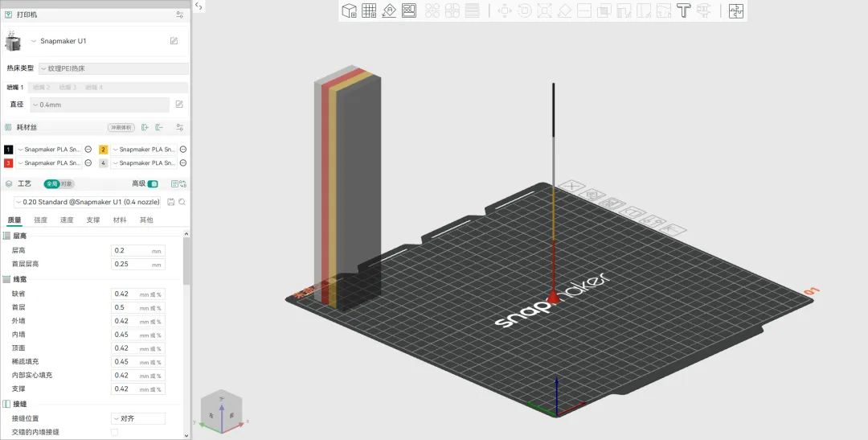Arrange all objects on the plate
The width and height of the screenshot is (868, 440).
click(x=409, y=10)
